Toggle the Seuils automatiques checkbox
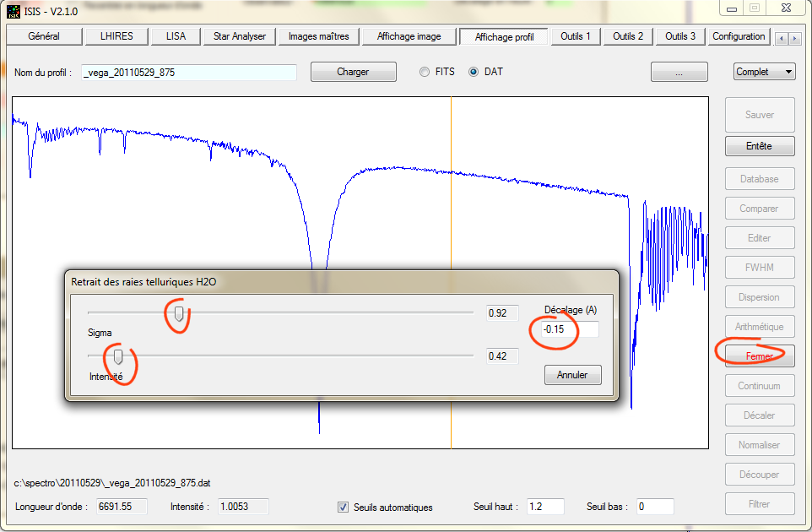The width and height of the screenshot is (812, 532). tap(343, 508)
